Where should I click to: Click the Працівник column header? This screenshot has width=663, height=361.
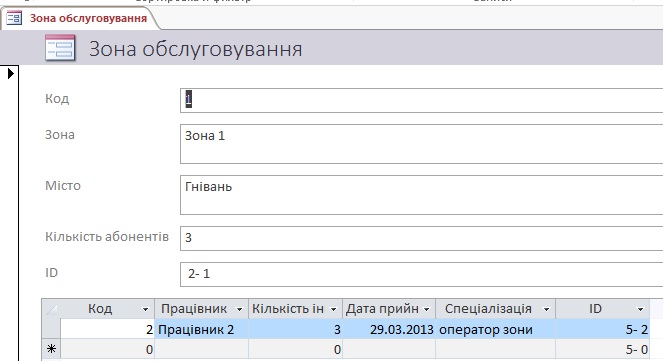tap(202, 309)
